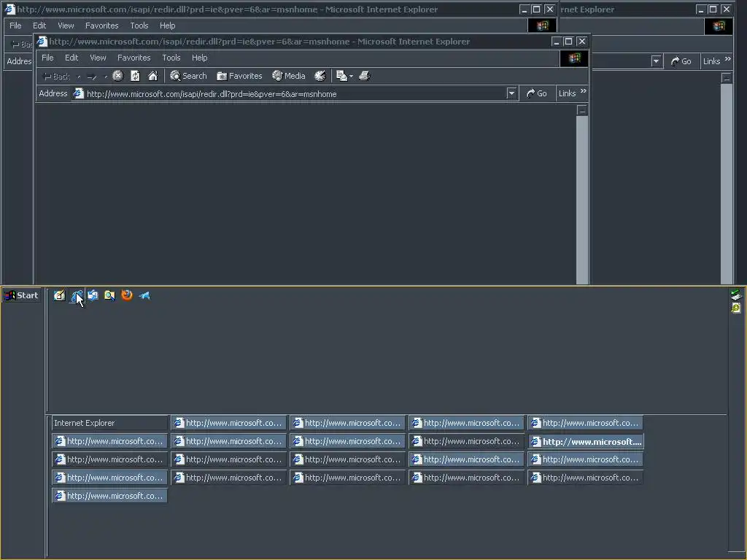Click the front window title bar text

[x=259, y=42]
